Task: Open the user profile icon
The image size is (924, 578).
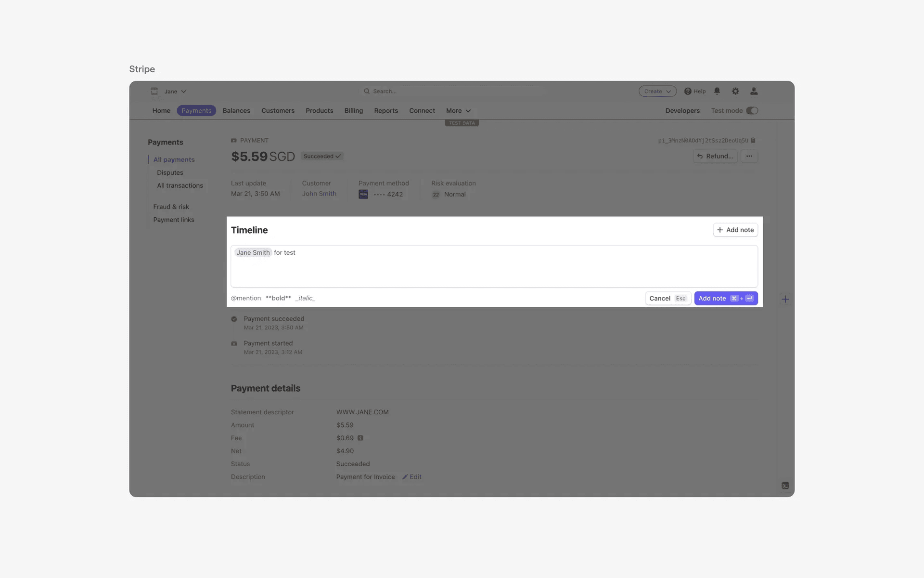Action: coord(754,91)
